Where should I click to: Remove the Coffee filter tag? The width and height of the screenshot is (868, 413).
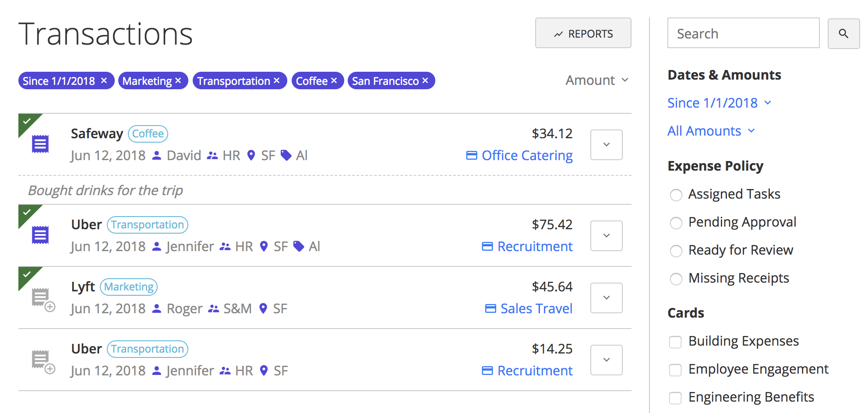tap(334, 81)
